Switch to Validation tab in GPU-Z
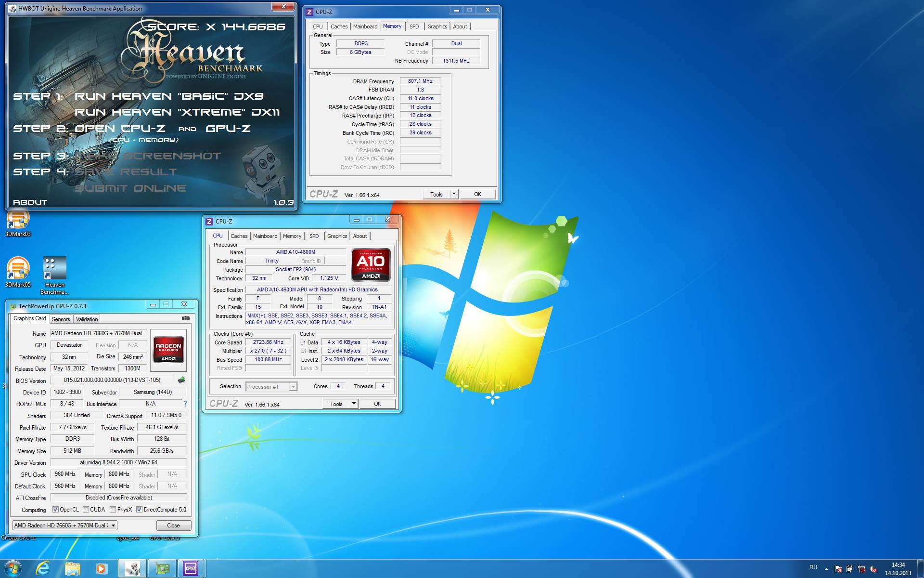This screenshot has width=924, height=578. pos(87,319)
